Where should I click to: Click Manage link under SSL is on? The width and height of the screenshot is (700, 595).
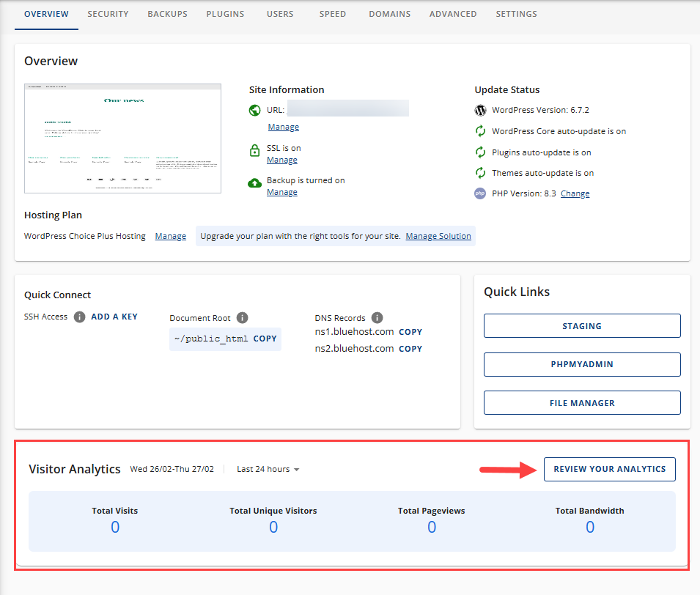[x=282, y=160]
